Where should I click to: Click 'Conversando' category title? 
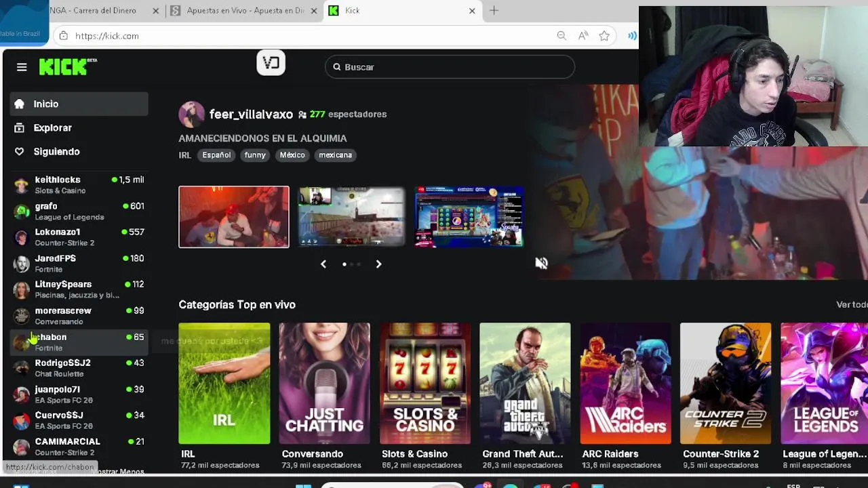(x=313, y=454)
